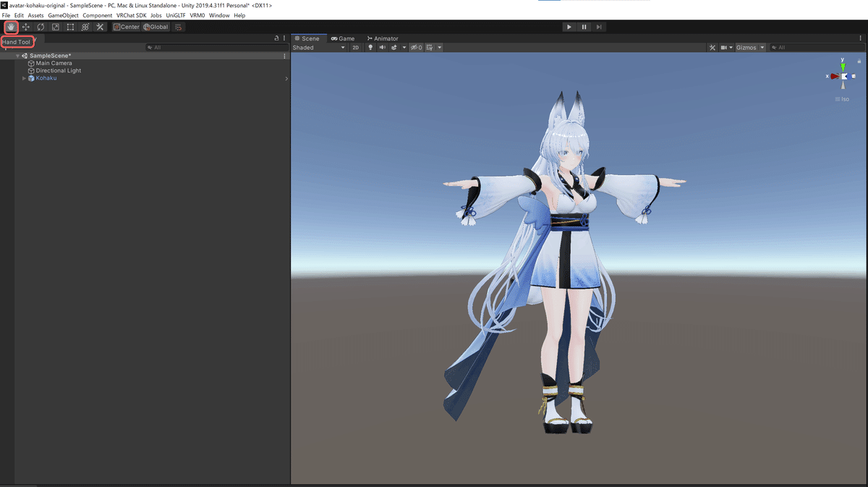Open the File menu

7,15
